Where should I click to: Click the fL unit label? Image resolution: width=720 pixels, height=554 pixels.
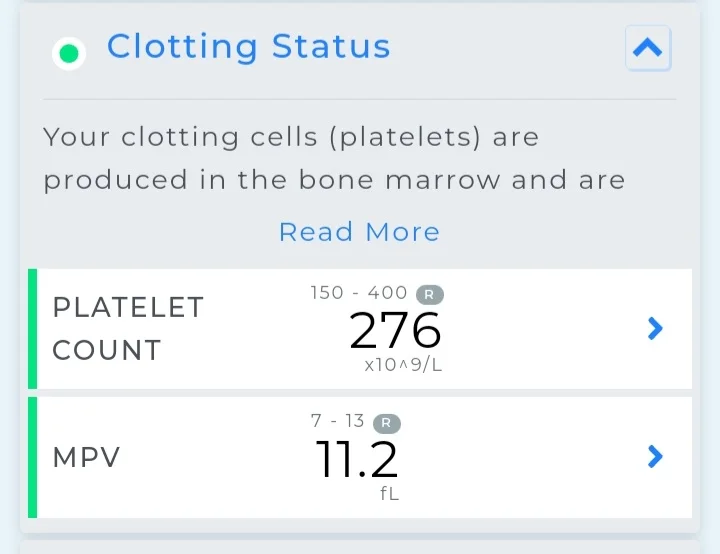tap(389, 494)
